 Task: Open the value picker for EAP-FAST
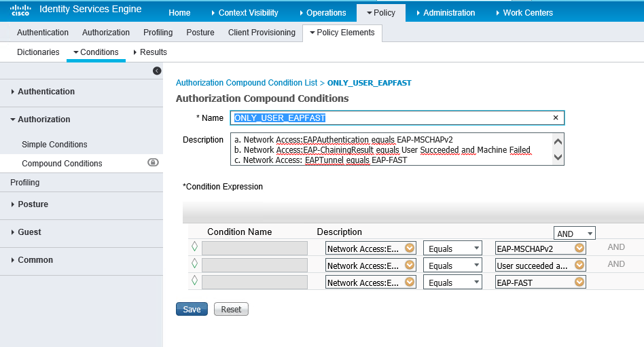coord(579,282)
